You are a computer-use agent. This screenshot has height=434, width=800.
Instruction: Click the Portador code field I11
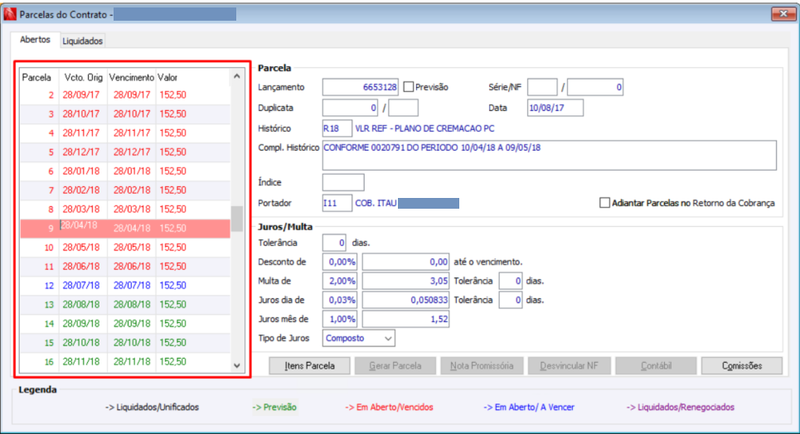337,203
